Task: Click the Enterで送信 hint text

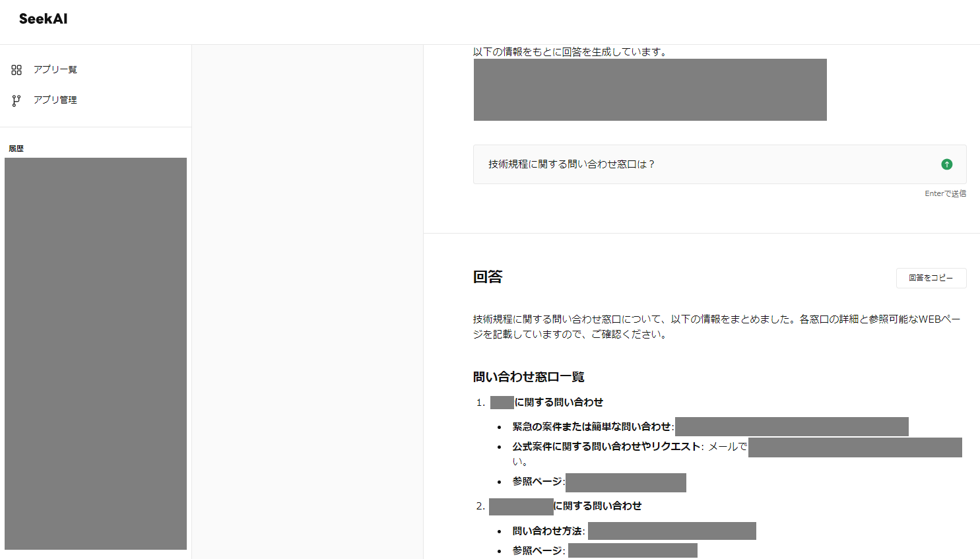Action: click(x=945, y=193)
